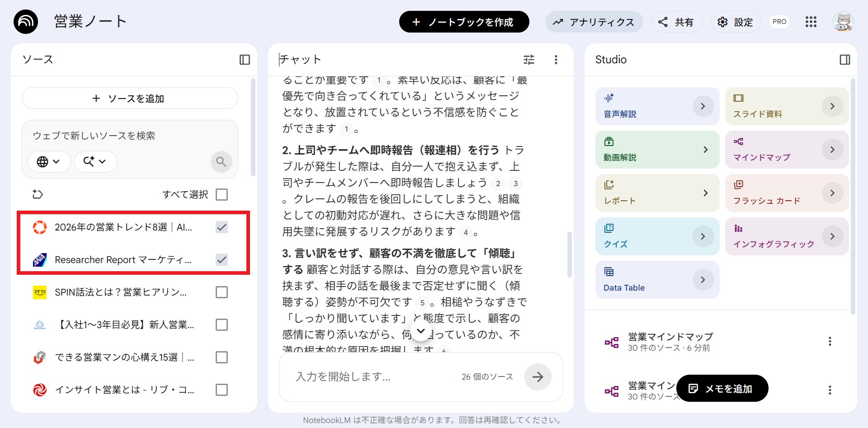Screen dimensions: 868x428
Task: Uncheck Researcher Report source checkbox
Action: click(222, 260)
